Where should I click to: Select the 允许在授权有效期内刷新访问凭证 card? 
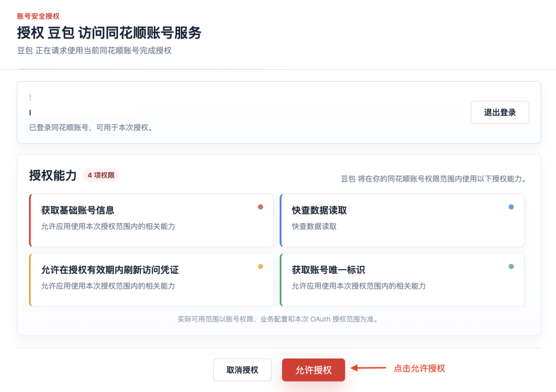tap(151, 280)
